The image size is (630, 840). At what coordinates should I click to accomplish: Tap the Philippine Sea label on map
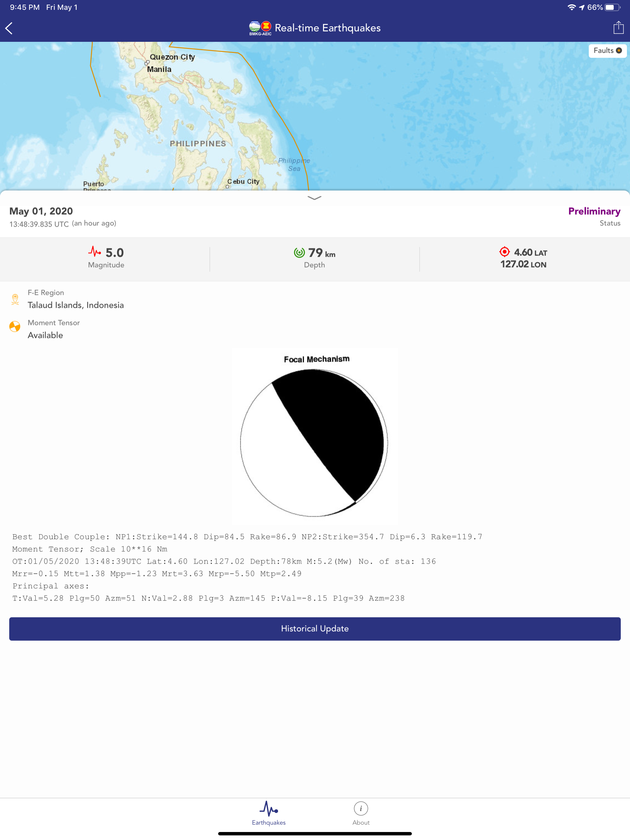click(294, 164)
